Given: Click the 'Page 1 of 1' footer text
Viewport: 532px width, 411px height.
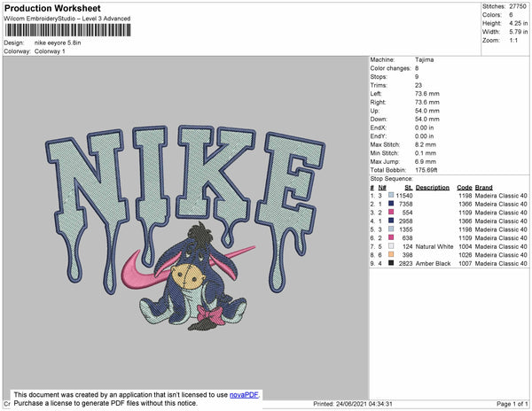Looking at the screenshot, I should coord(512,404).
